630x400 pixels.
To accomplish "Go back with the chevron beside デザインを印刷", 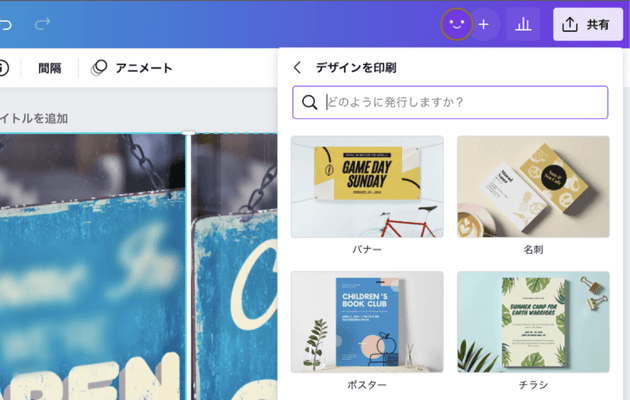I will pyautogui.click(x=297, y=67).
